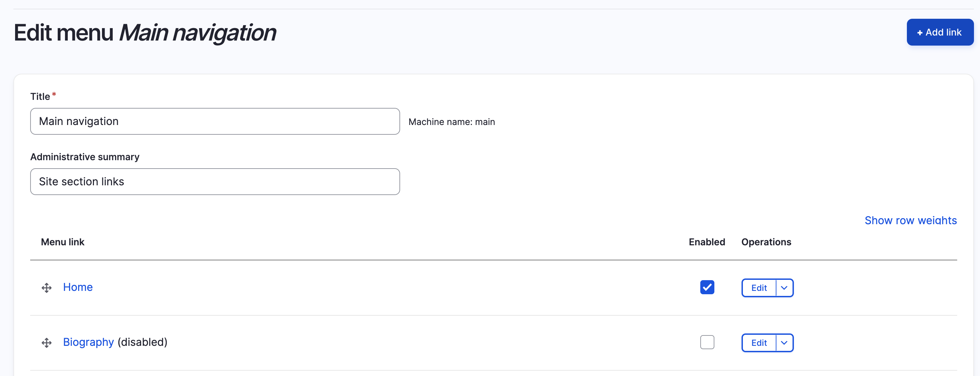Click the Administrative summary label
The image size is (980, 376).
(x=85, y=157)
